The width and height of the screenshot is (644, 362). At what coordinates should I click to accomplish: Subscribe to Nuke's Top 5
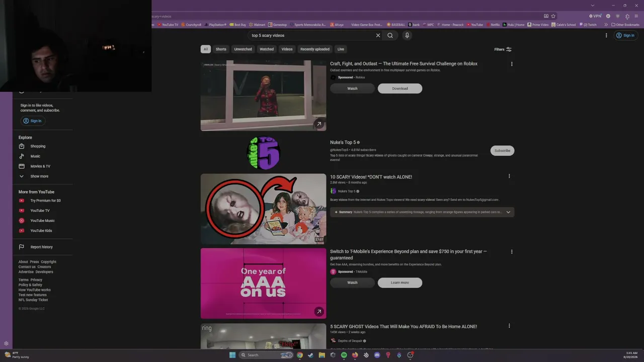[502, 150]
